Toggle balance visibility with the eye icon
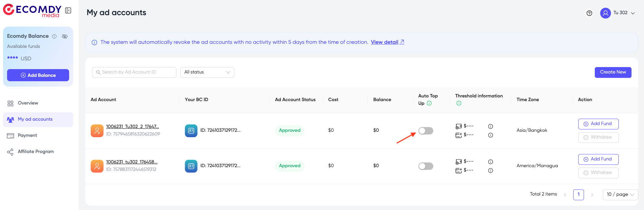The image size is (644, 210). pyautogui.click(x=65, y=36)
